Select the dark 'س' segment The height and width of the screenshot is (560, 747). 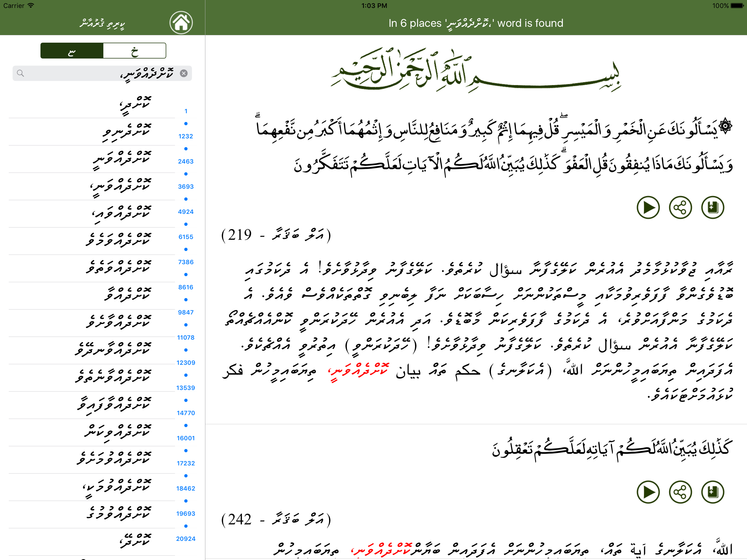[x=72, y=51]
